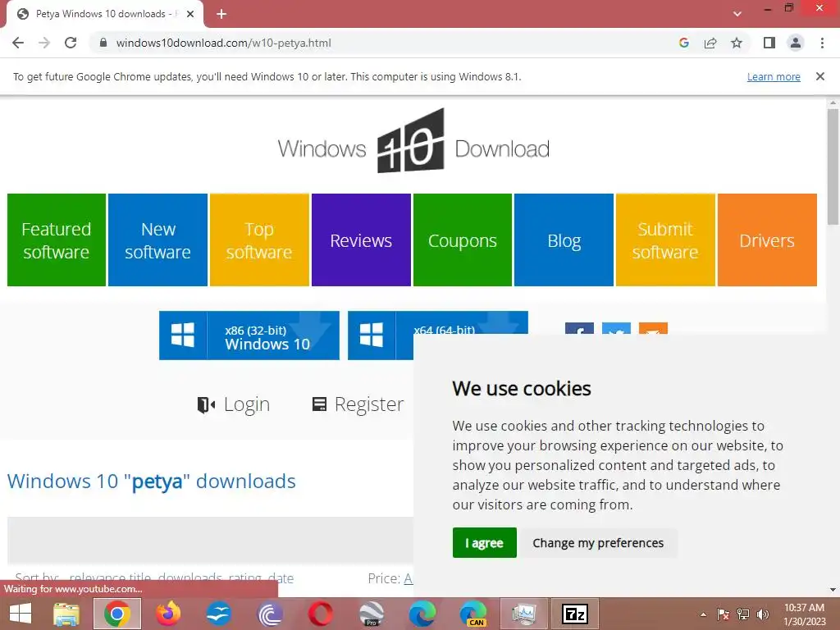Close the Petya Windows 10 downloads tab
The height and width of the screenshot is (630, 840).
pos(190,14)
